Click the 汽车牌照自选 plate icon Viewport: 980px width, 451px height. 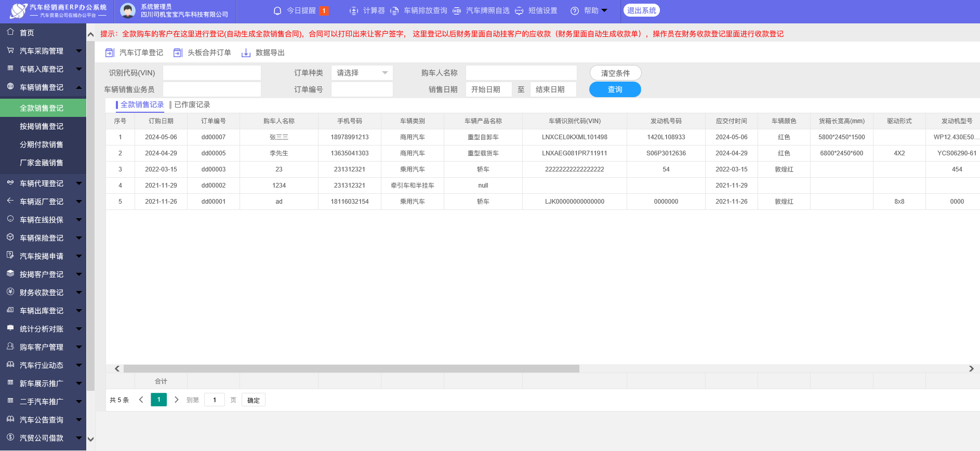click(x=457, y=10)
